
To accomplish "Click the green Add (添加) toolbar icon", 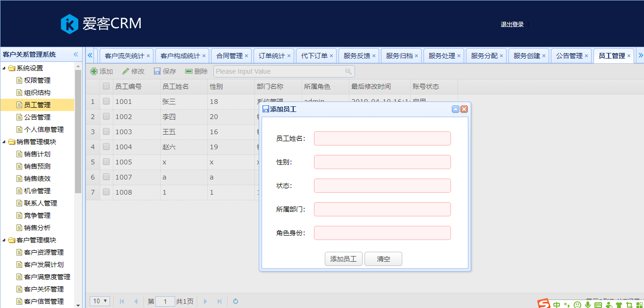I will pyautogui.click(x=94, y=71).
